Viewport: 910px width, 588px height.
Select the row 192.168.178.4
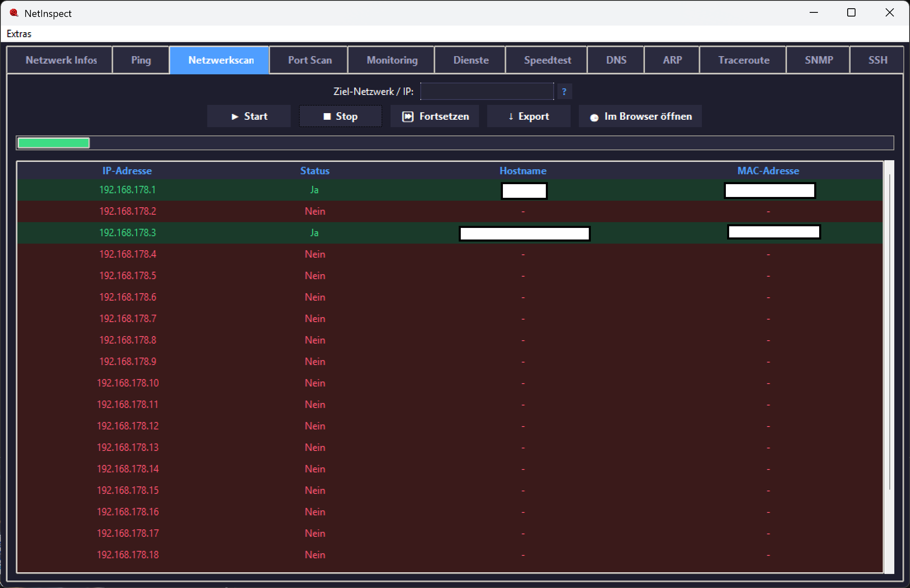[450, 254]
